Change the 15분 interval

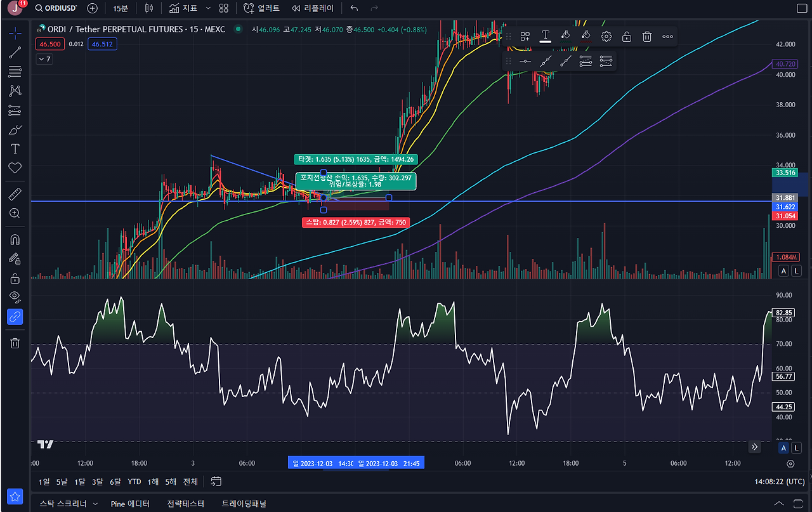121,8
